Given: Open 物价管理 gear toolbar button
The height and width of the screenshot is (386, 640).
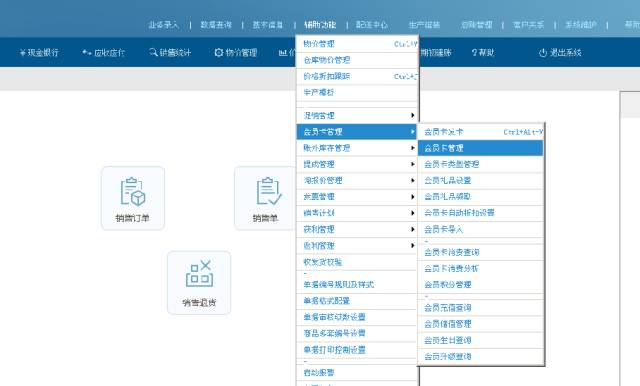Looking at the screenshot, I should 236,52.
